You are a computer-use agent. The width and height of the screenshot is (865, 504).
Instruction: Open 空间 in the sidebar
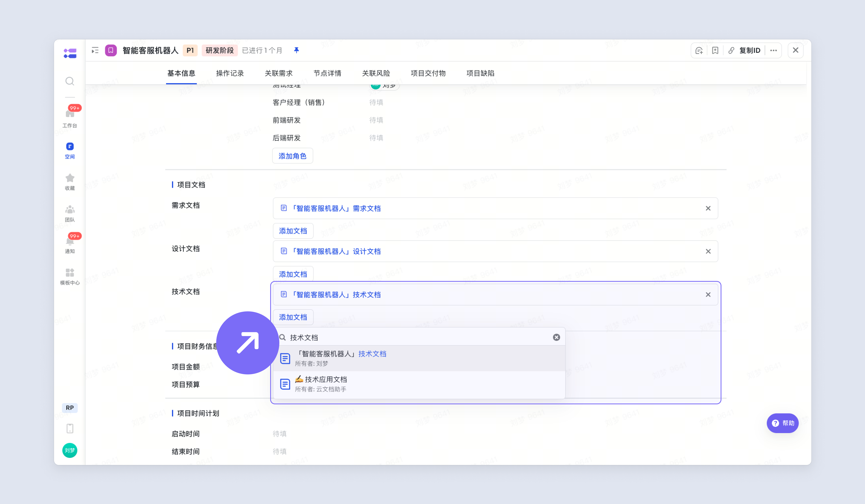(70, 151)
